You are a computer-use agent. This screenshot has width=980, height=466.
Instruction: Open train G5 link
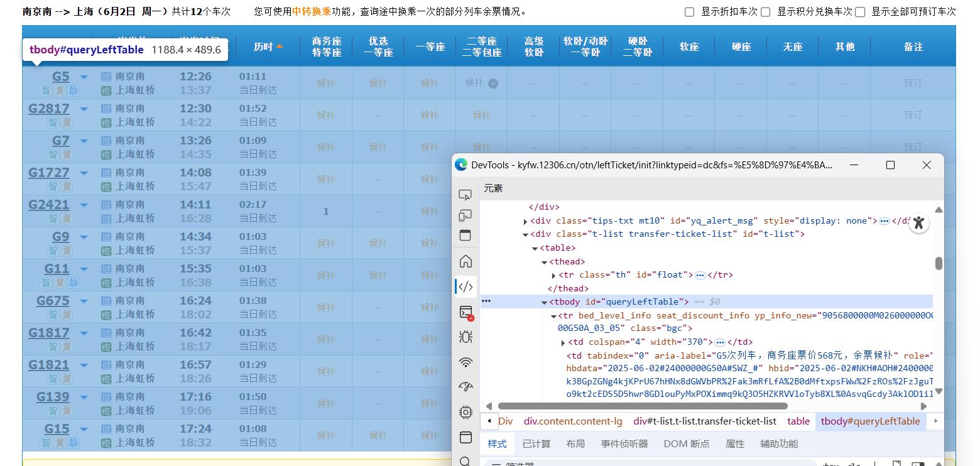click(x=61, y=77)
